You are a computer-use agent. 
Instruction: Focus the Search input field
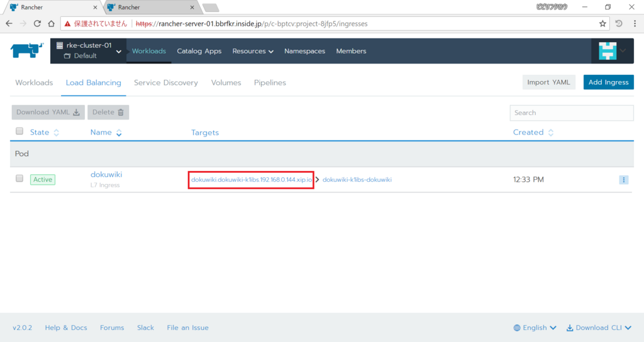[571, 113]
